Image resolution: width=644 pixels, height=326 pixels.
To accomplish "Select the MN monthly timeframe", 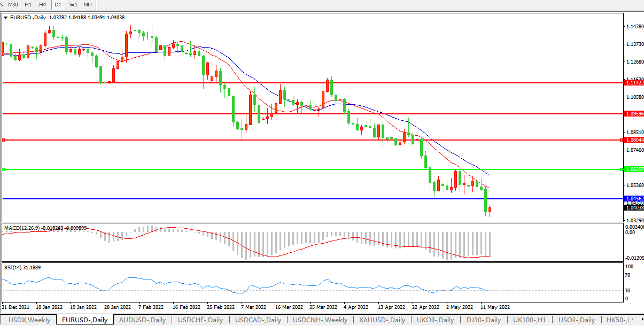I will (88, 5).
